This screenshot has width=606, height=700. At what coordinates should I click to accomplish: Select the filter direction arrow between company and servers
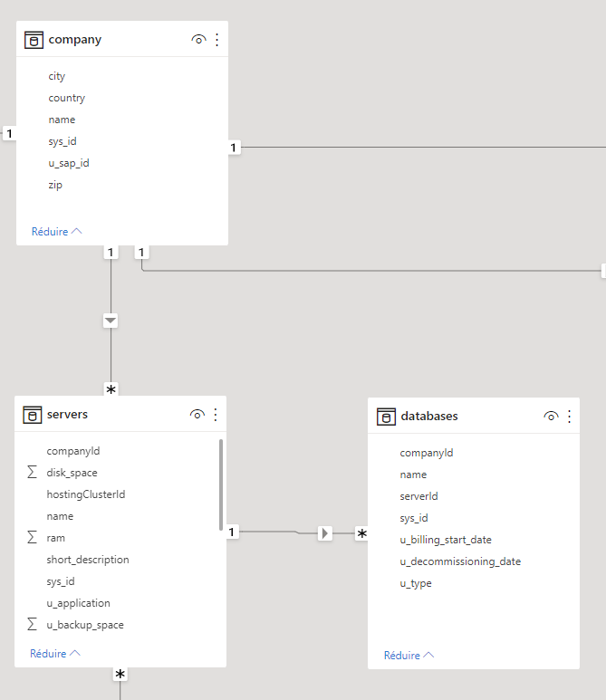coord(111,321)
